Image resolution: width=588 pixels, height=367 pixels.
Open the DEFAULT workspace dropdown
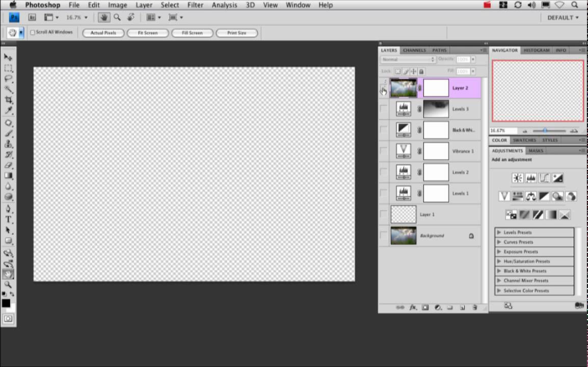tap(563, 18)
